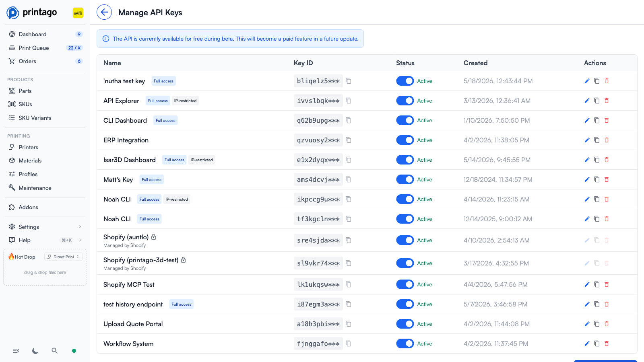Switch off Matt's Key
The width and height of the screenshot is (644, 362).
click(x=405, y=180)
